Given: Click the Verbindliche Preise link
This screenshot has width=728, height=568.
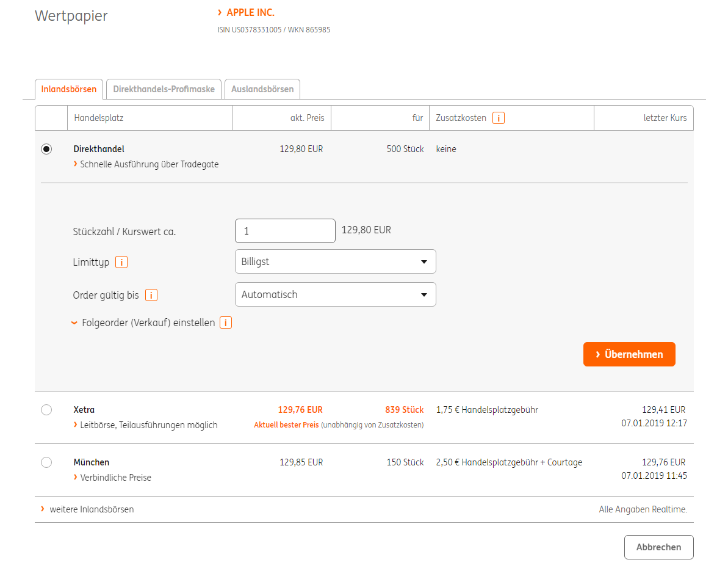Looking at the screenshot, I should (x=112, y=478).
